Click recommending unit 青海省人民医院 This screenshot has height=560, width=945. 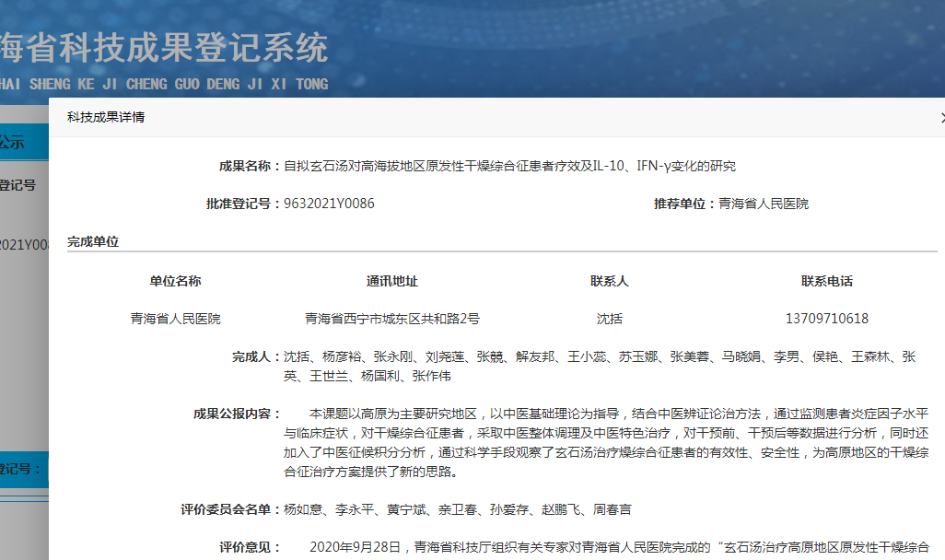point(764,204)
